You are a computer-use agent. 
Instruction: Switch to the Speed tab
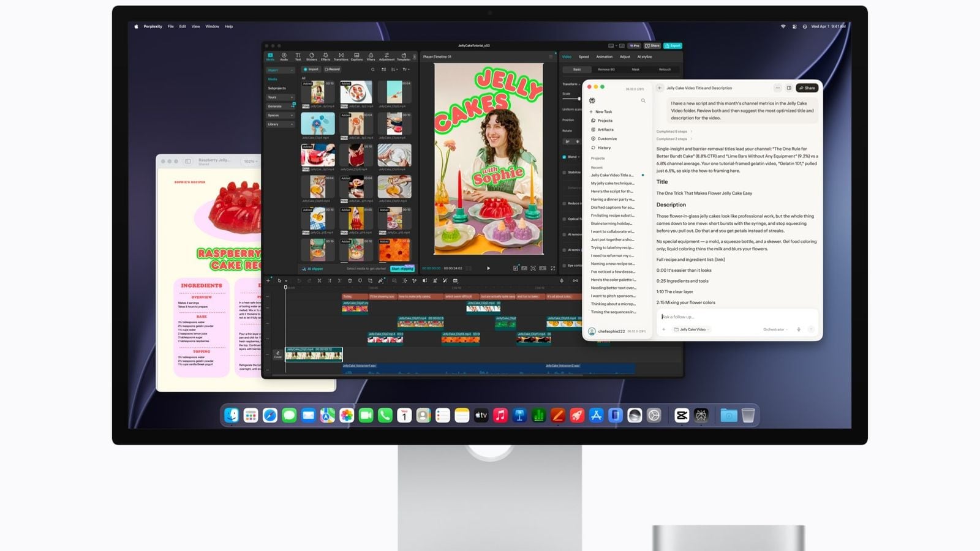[x=584, y=57]
